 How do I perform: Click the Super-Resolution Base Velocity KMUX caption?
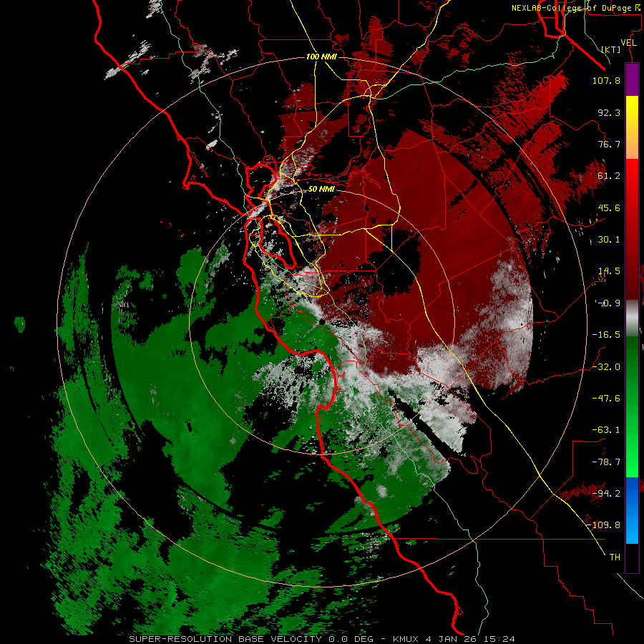coord(322,639)
